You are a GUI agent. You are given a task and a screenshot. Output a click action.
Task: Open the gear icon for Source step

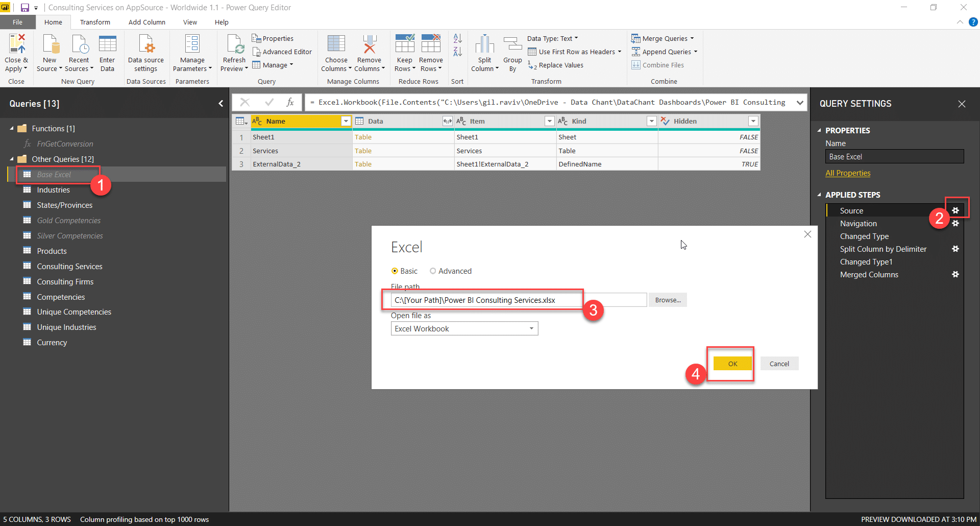pyautogui.click(x=955, y=210)
